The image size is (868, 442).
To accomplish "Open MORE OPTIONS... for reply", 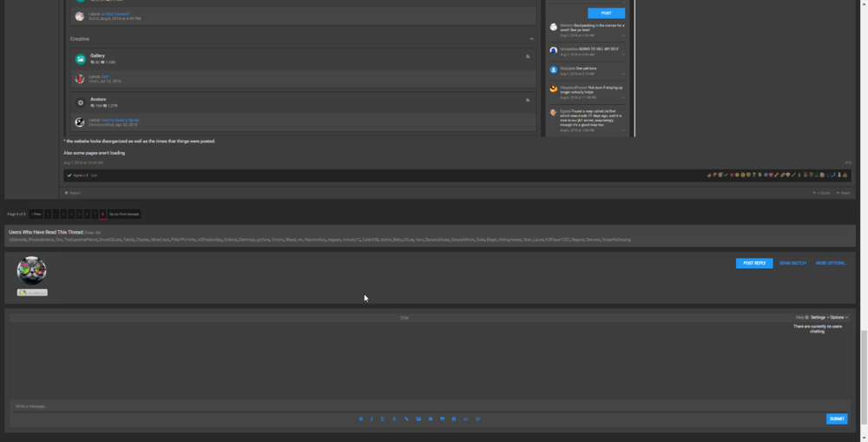I will coord(832,263).
